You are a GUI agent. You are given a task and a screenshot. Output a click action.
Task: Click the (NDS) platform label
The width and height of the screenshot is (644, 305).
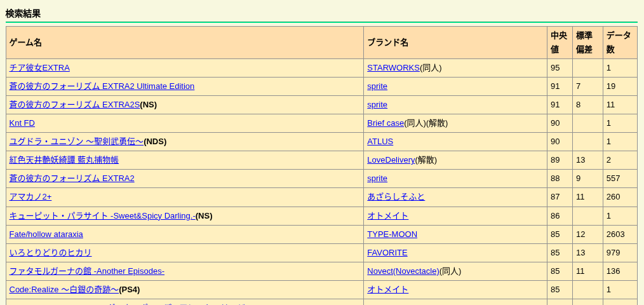pos(155,142)
